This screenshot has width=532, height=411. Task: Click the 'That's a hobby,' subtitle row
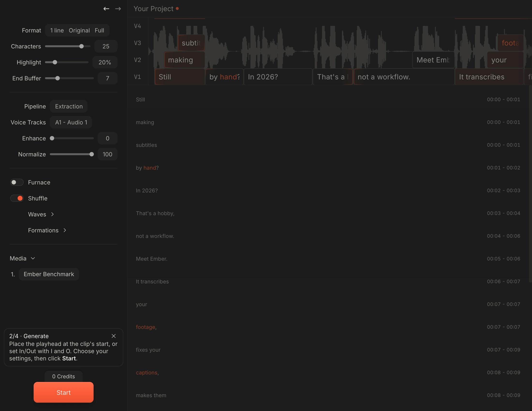(328, 213)
